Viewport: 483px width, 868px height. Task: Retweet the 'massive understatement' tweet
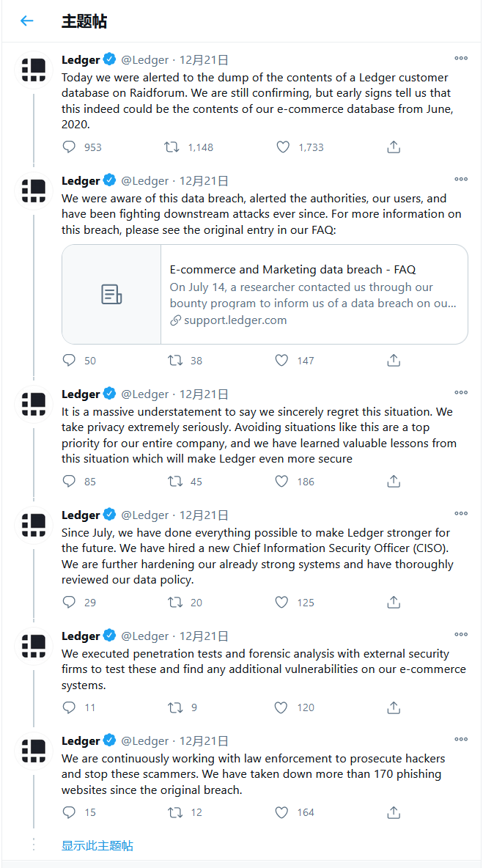pyautogui.click(x=175, y=482)
